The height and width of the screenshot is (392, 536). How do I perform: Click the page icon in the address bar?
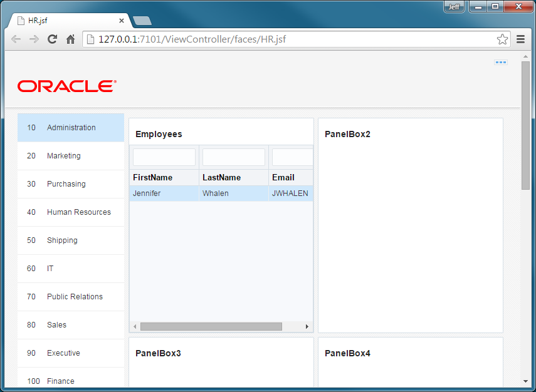tap(90, 39)
